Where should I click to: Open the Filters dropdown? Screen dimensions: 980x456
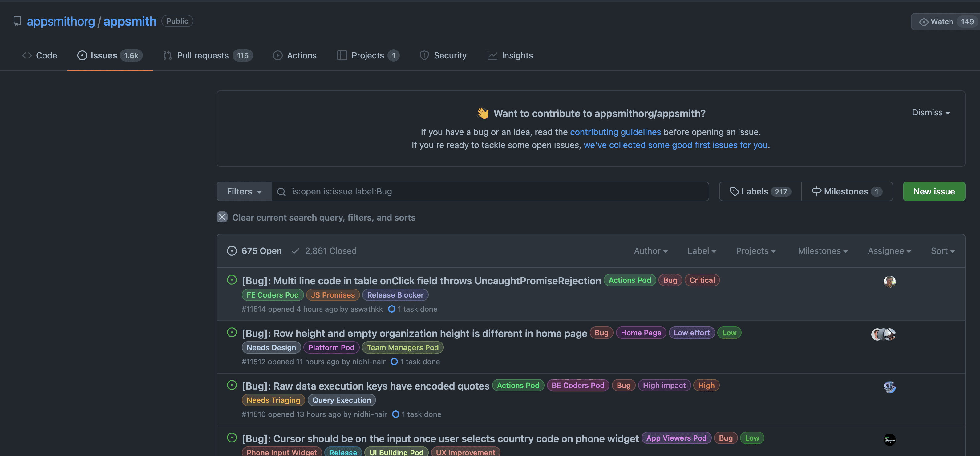click(x=244, y=191)
